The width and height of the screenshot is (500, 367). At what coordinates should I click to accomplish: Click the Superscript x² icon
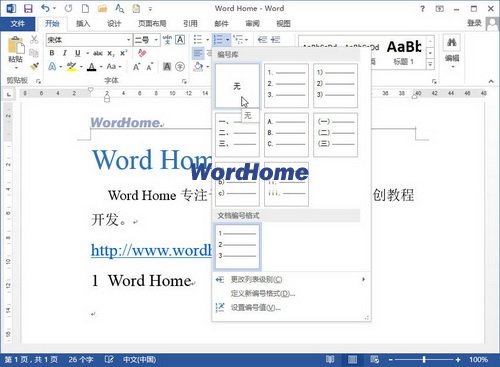point(123,53)
